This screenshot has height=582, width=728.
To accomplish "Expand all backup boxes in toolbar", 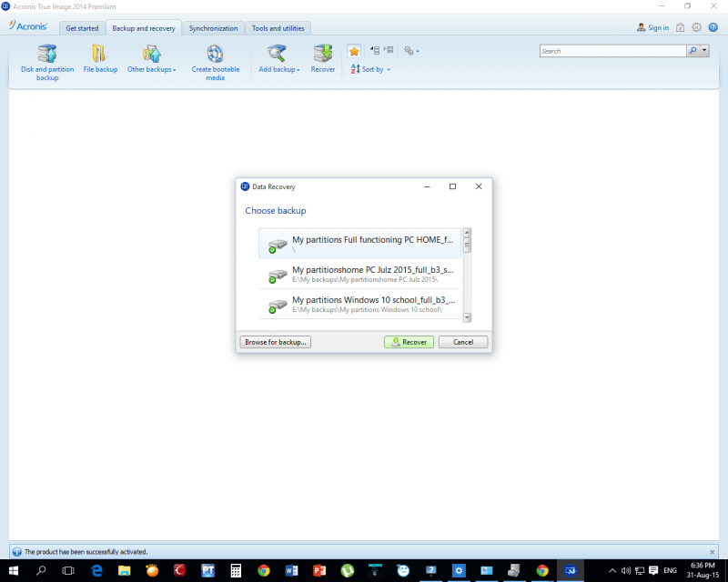I will click(389, 50).
